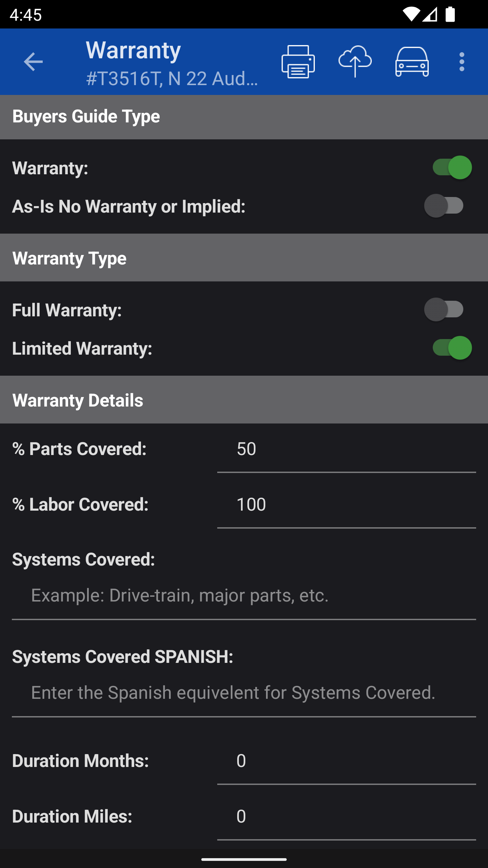Viewport: 488px width, 868px height.
Task: Focus the Systems Covered text field
Action: coord(244,595)
